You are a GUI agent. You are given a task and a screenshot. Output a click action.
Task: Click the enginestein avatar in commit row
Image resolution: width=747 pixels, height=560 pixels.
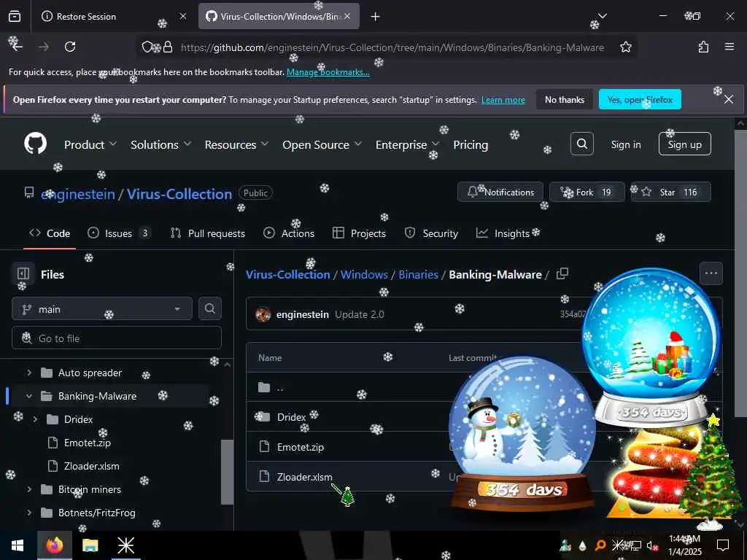[263, 314]
